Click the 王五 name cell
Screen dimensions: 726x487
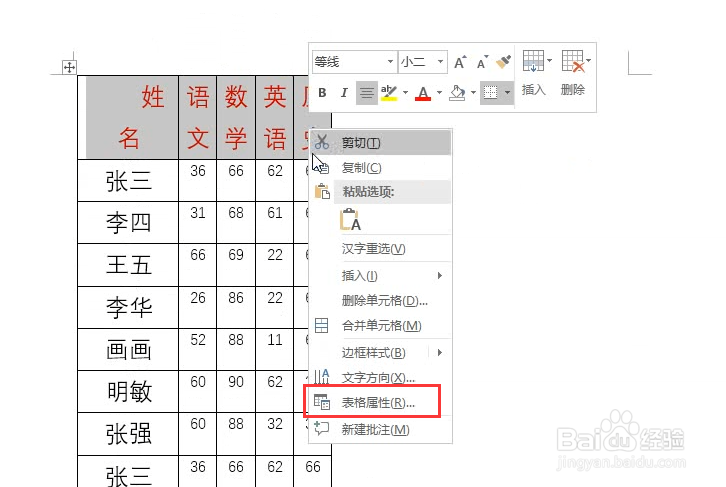(128, 265)
